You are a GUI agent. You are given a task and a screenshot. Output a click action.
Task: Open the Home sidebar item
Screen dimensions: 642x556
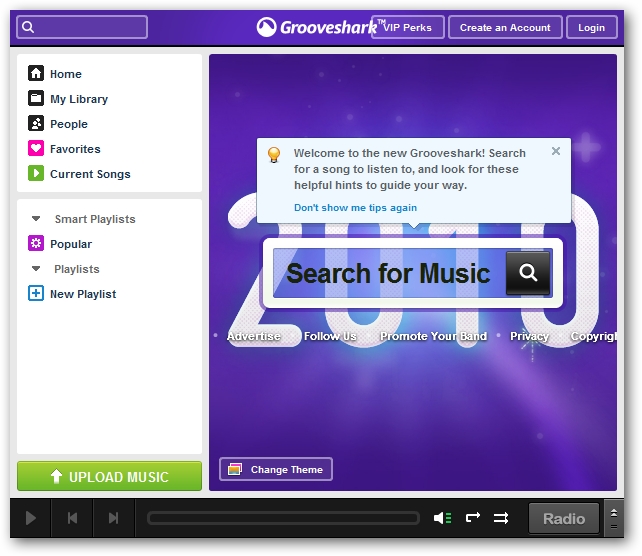[55, 74]
